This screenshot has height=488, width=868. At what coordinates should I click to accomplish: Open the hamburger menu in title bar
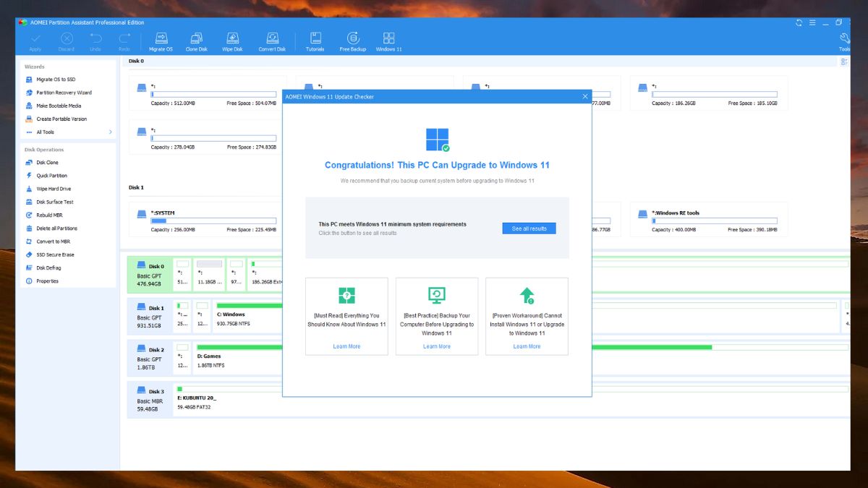click(x=812, y=22)
